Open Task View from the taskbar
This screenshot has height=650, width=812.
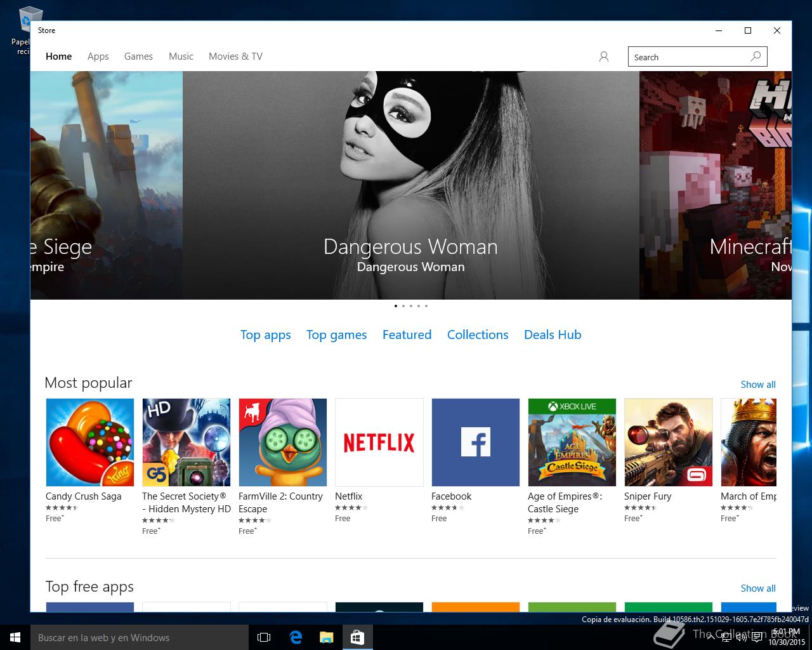(264, 637)
